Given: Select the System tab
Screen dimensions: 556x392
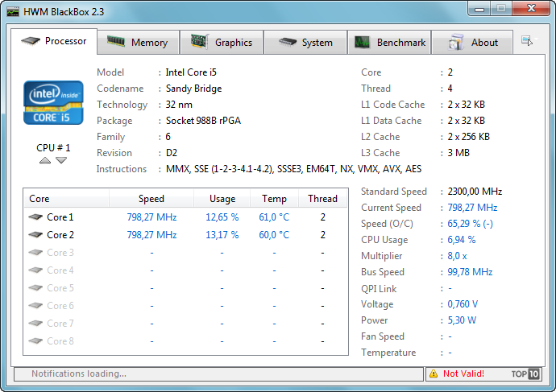Looking at the screenshot, I should (305, 43).
